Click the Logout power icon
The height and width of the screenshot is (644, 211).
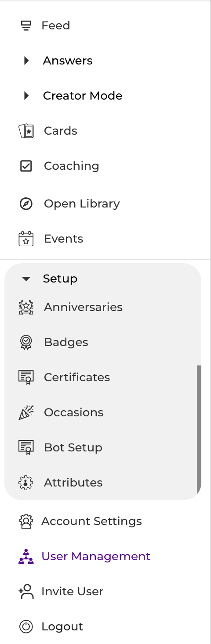pos(26,626)
